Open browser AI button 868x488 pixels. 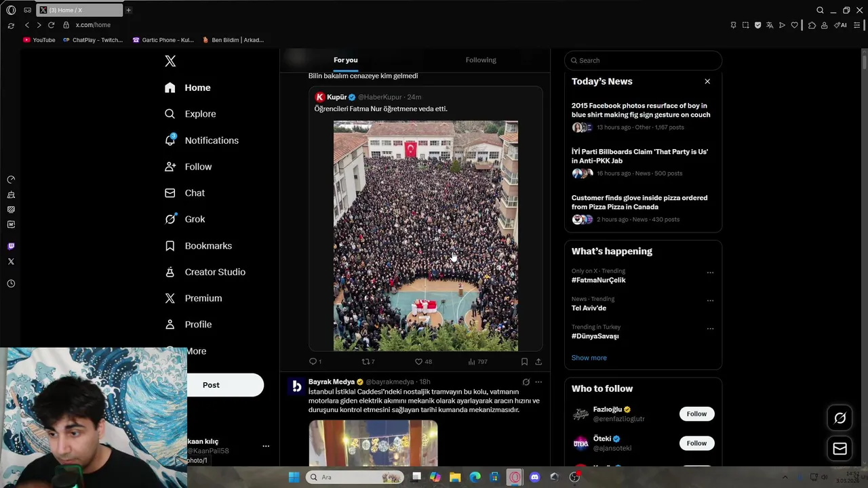pos(840,25)
